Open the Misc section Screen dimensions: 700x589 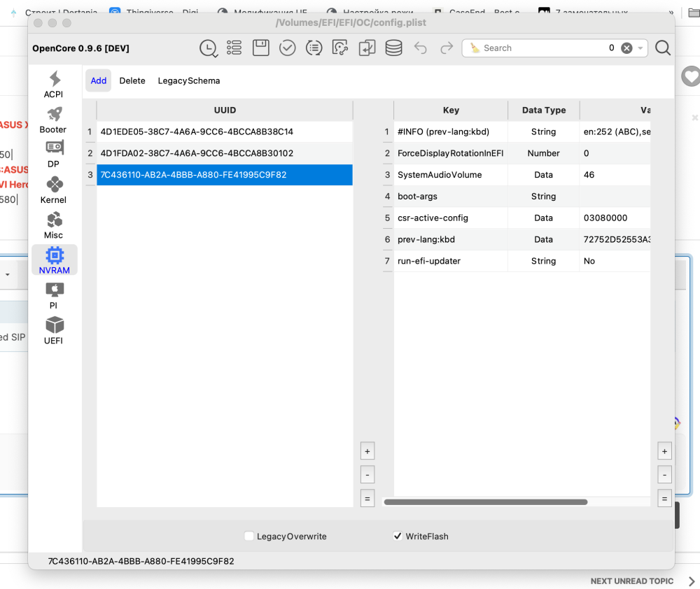(54, 225)
